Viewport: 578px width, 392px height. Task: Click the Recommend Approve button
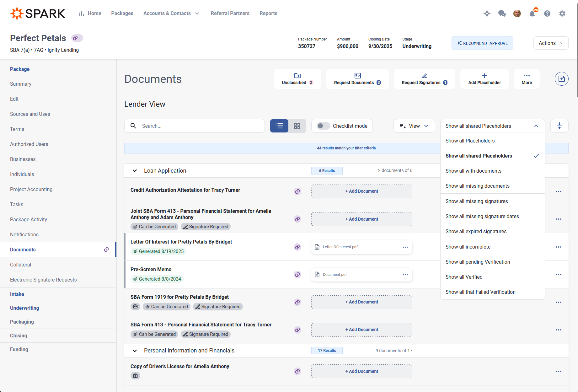coord(482,43)
